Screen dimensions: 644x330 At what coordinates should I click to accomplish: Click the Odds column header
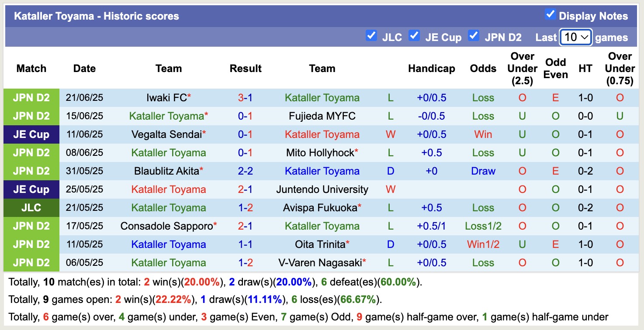(483, 69)
